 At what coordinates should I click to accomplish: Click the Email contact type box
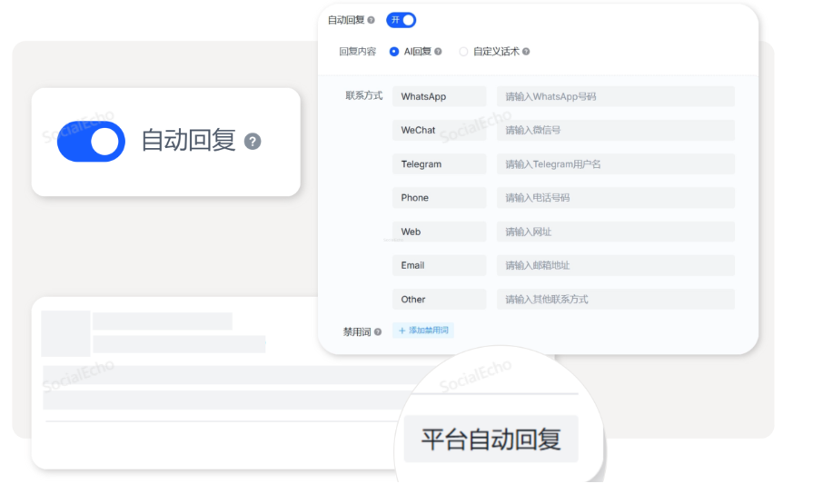click(x=439, y=265)
